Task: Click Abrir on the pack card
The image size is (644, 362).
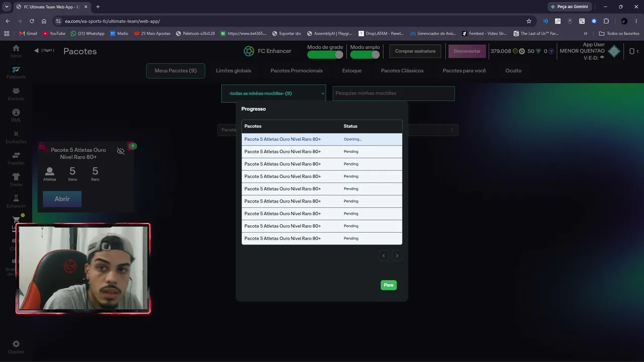Action: pos(62,199)
